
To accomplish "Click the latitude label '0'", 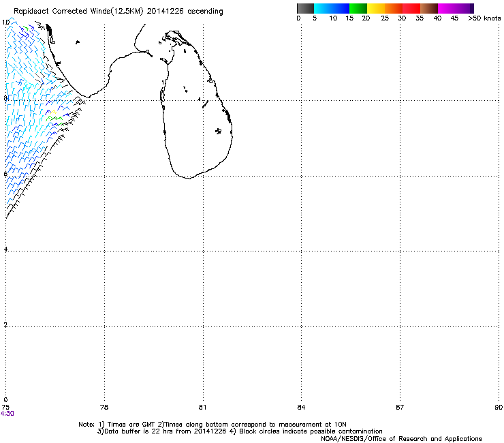I will [x=5, y=400].
